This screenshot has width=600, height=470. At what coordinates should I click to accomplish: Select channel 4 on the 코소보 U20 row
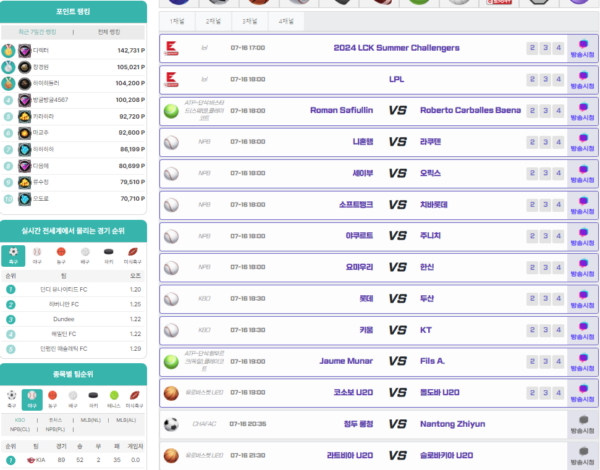[x=558, y=393]
